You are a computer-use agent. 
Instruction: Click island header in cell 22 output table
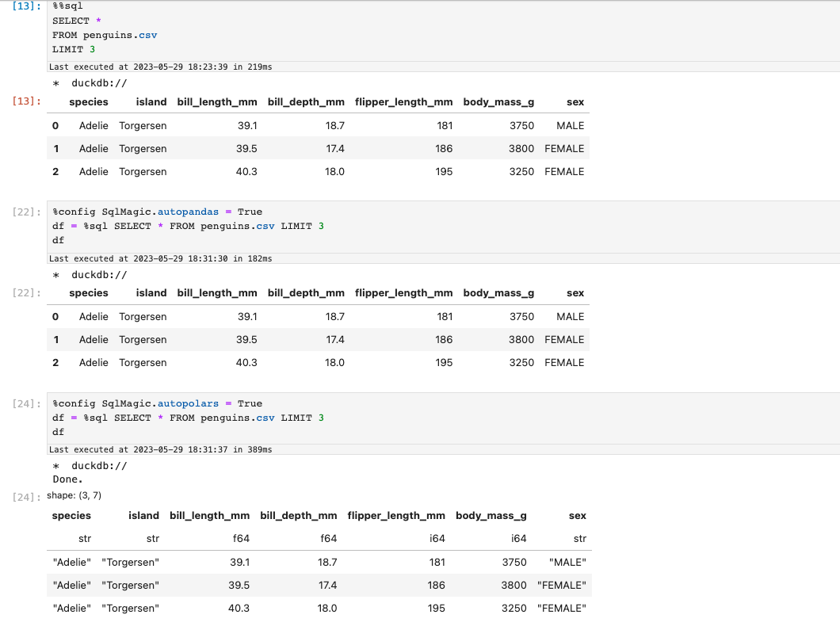(151, 292)
